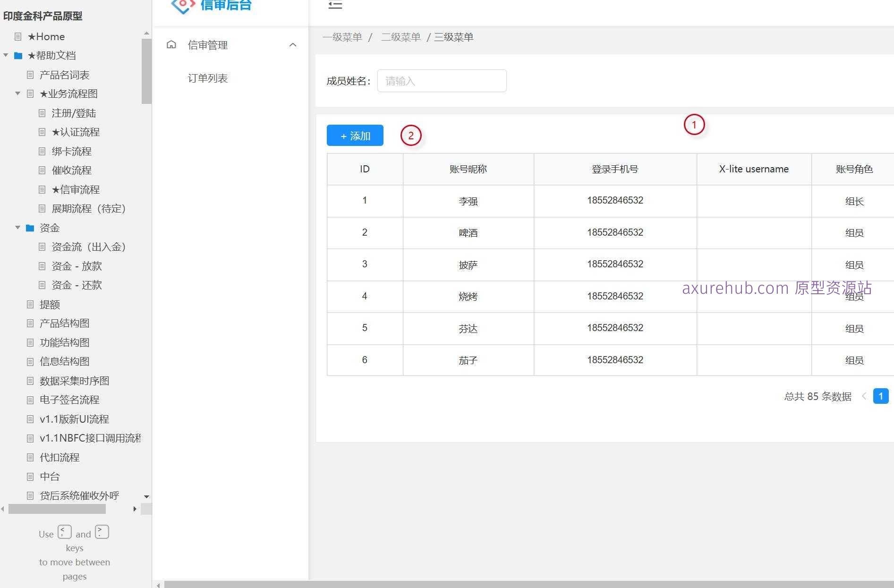Image resolution: width=894 pixels, height=588 pixels.
Task: Click the document icon beside 中台
Action: (30, 476)
